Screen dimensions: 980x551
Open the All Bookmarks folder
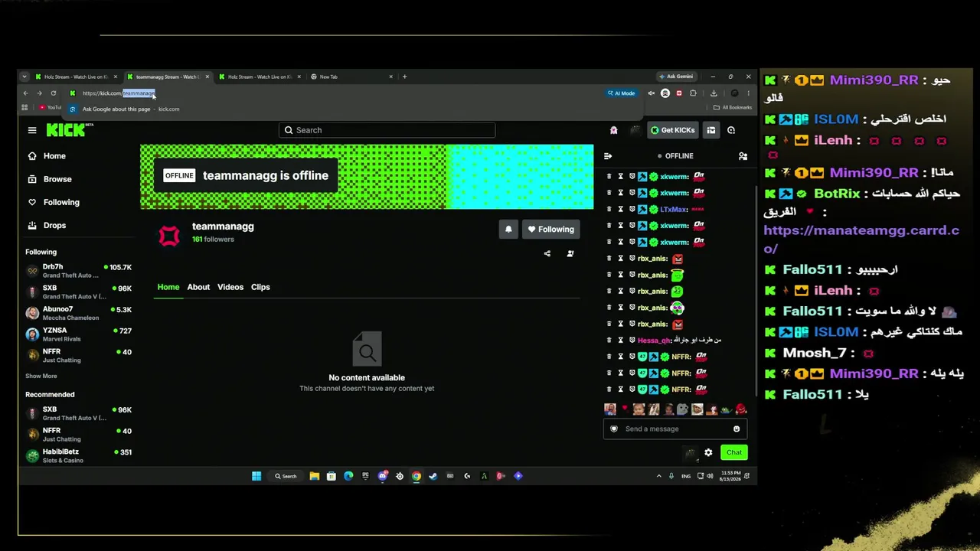(733, 108)
